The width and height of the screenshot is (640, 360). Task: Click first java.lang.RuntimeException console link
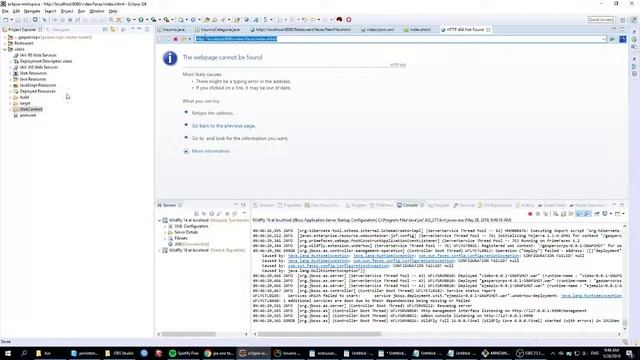[x=318, y=256]
